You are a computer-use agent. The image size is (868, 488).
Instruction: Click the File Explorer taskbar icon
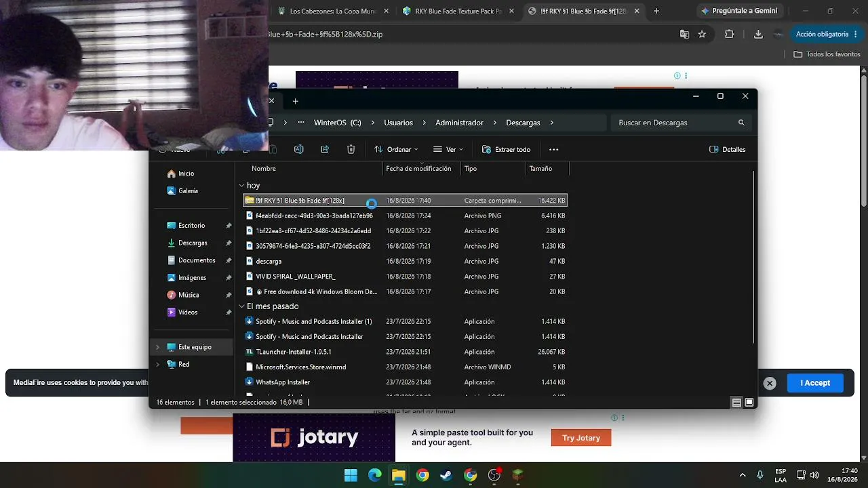pyautogui.click(x=399, y=475)
